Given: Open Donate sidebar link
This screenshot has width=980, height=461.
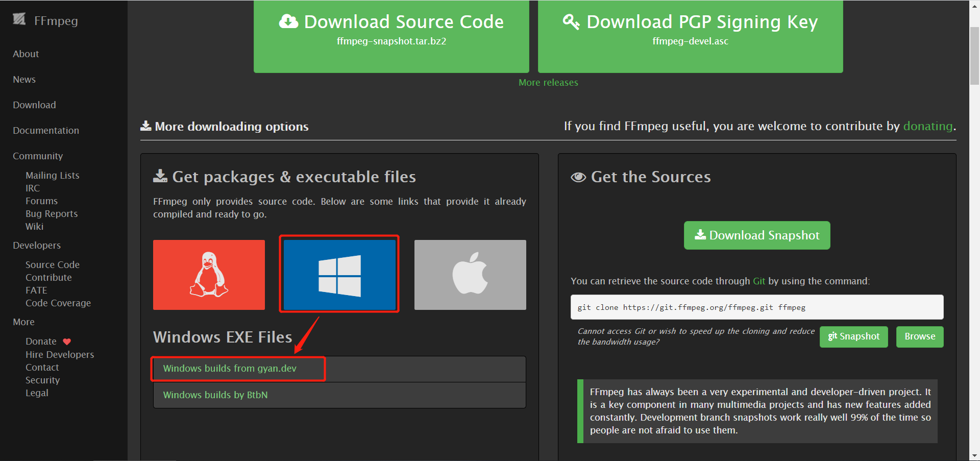Looking at the screenshot, I should click(x=41, y=341).
